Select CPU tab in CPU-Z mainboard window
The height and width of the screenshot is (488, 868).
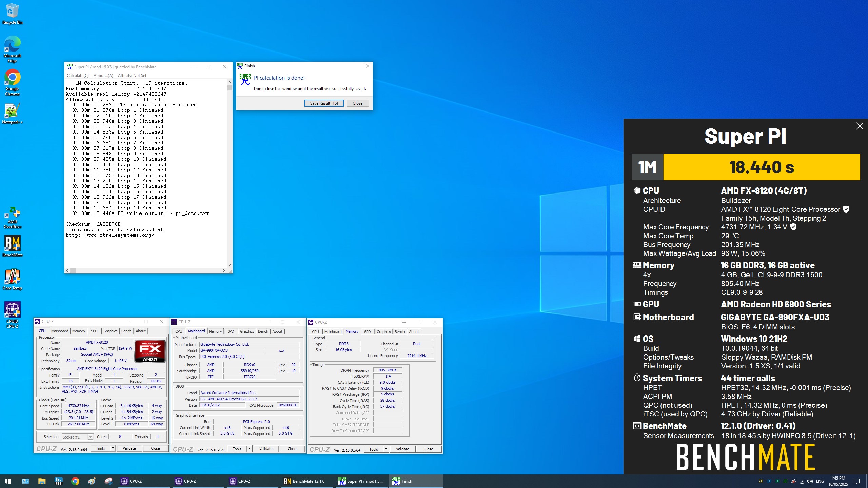click(179, 331)
